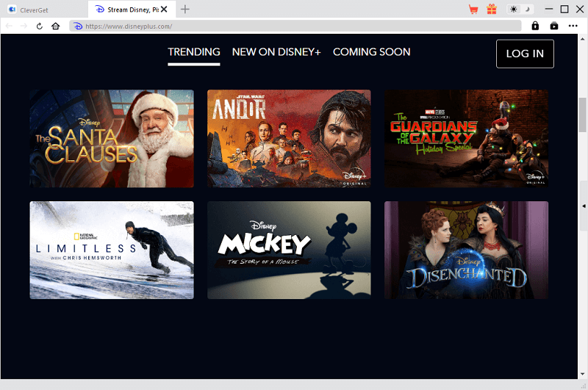Open Guardians of the Galaxy Holiday Special

click(466, 139)
